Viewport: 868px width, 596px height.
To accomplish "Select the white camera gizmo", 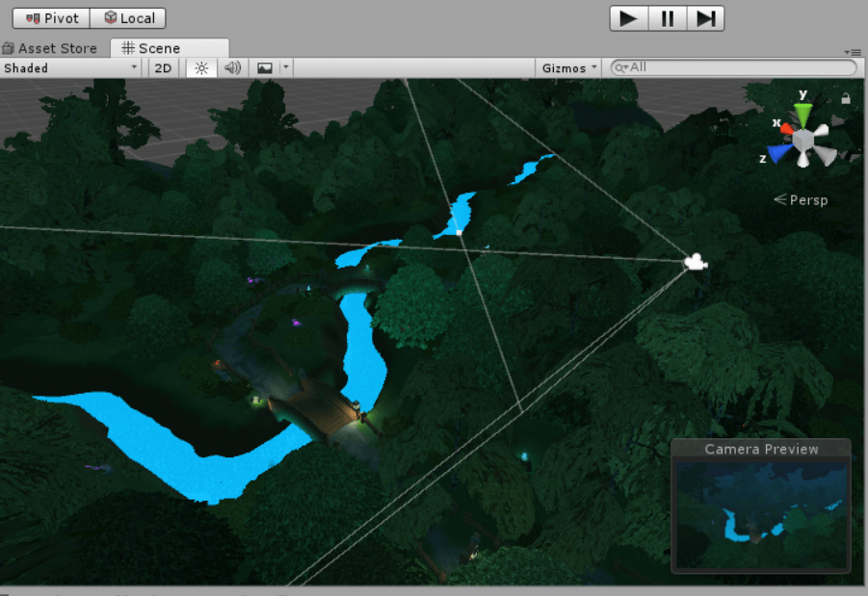I will [x=696, y=262].
